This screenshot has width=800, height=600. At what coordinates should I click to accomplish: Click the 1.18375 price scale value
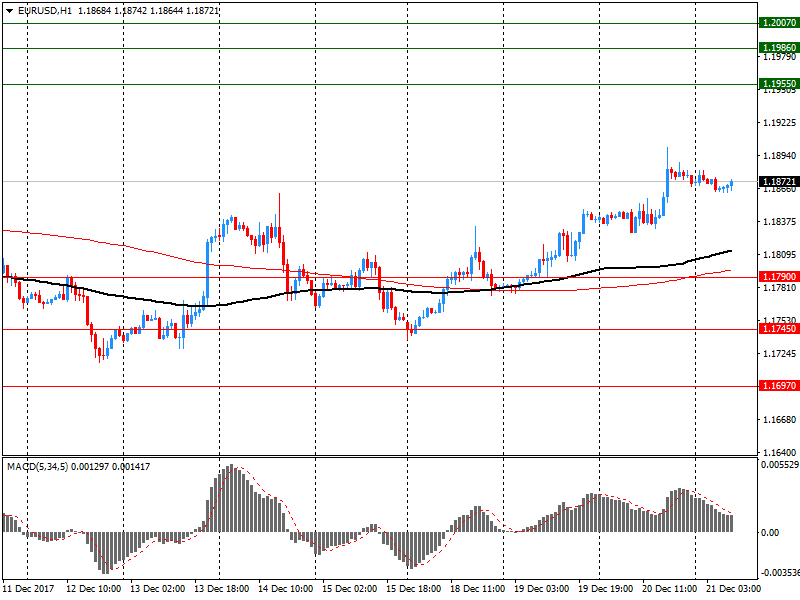point(779,221)
